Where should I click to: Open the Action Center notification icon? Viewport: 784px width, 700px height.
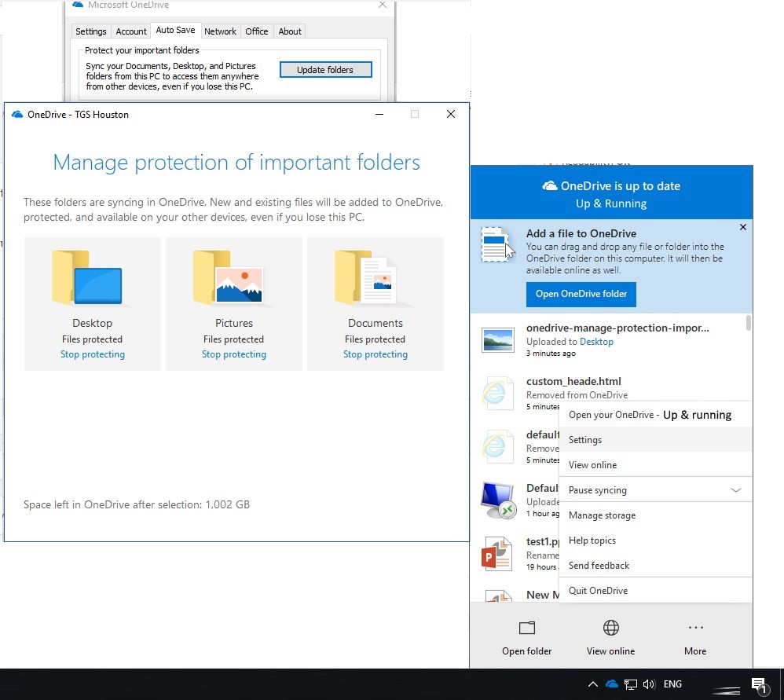click(x=758, y=685)
